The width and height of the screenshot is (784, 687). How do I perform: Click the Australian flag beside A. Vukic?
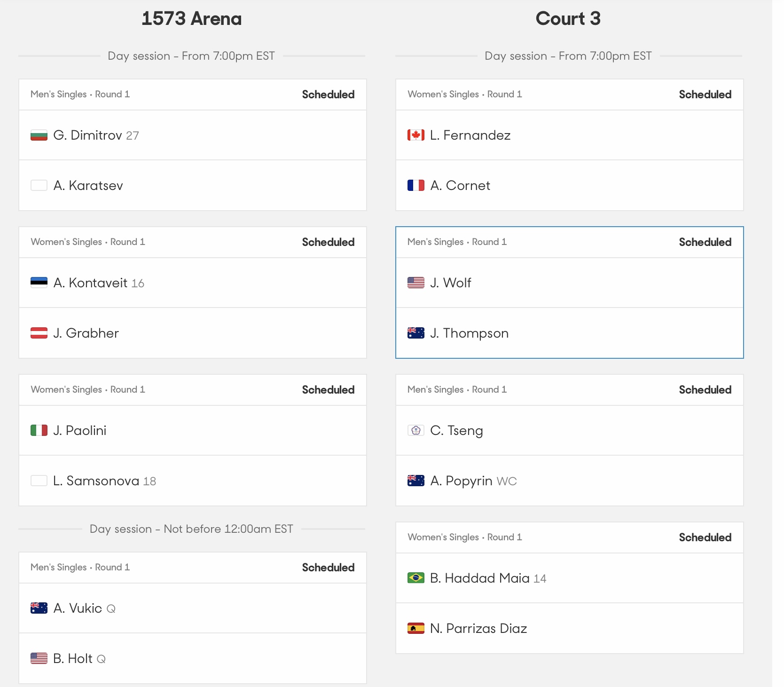(x=39, y=608)
